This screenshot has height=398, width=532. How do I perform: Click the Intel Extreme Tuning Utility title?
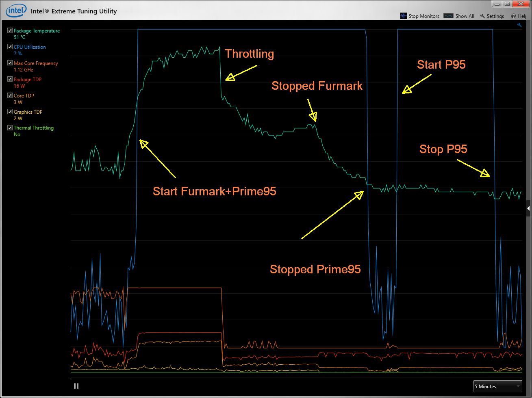[x=74, y=11]
